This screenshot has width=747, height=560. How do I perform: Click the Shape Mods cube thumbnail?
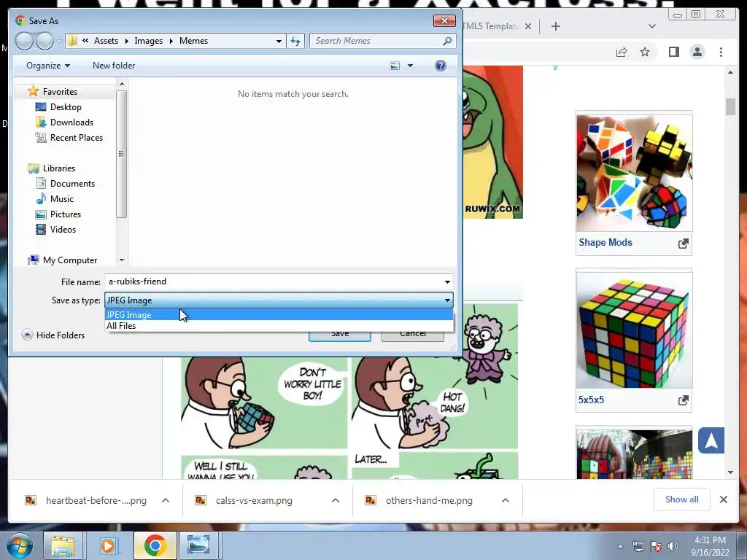pos(634,173)
